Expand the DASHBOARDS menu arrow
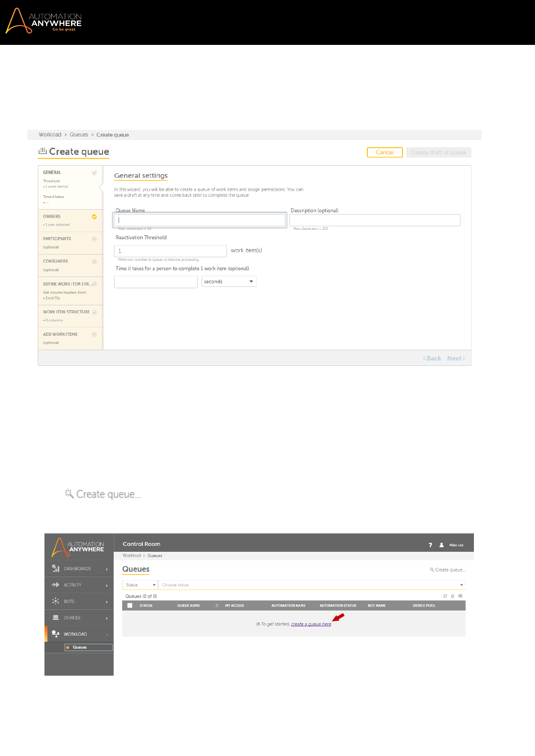Viewport: 535px width, 756px height. pyautogui.click(x=107, y=569)
